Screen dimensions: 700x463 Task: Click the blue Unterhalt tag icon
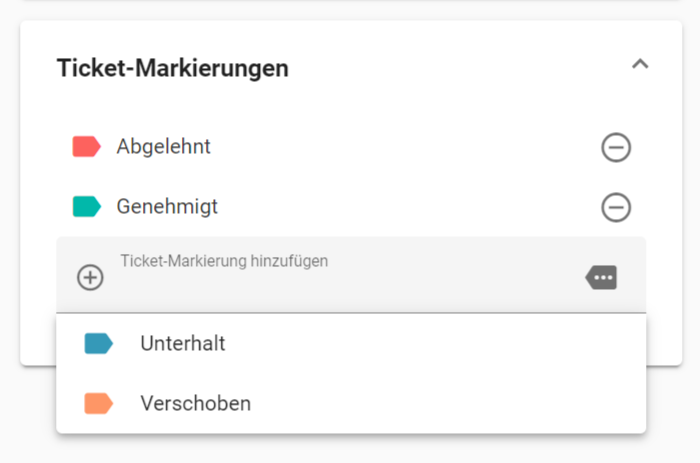99,343
